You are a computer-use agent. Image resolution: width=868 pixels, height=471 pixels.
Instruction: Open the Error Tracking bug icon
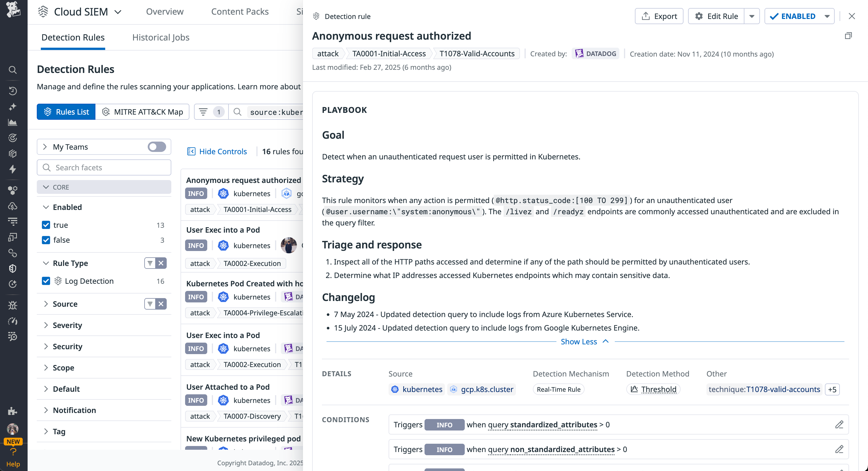(x=13, y=305)
